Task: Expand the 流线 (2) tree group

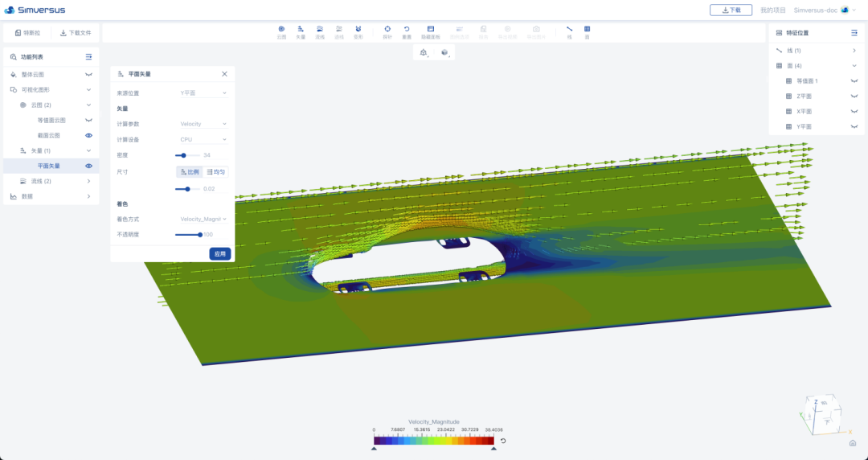Action: pyautogui.click(x=88, y=181)
